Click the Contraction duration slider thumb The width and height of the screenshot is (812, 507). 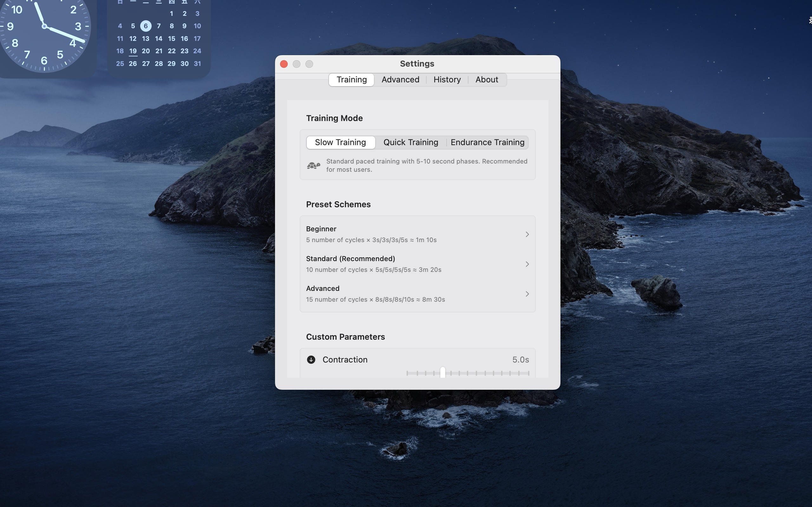442,372
